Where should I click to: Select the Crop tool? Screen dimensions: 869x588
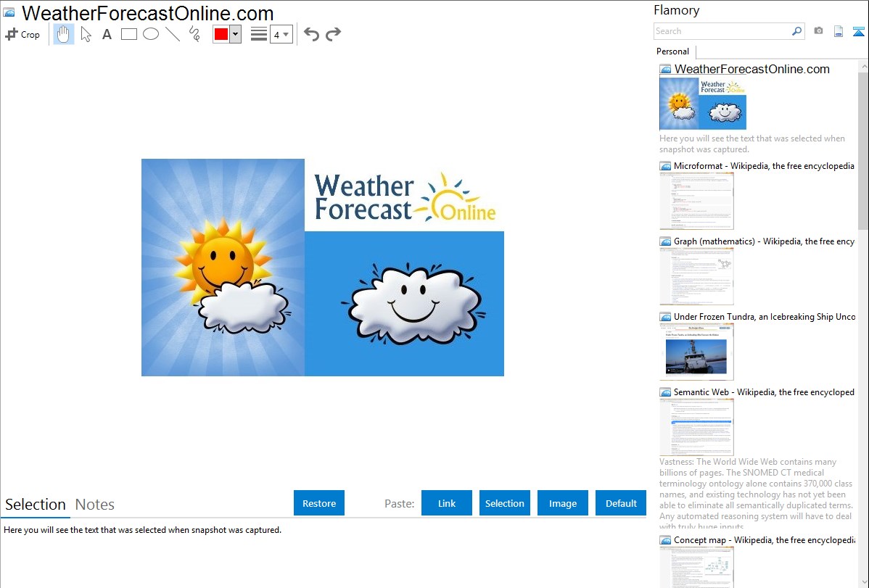pyautogui.click(x=22, y=34)
